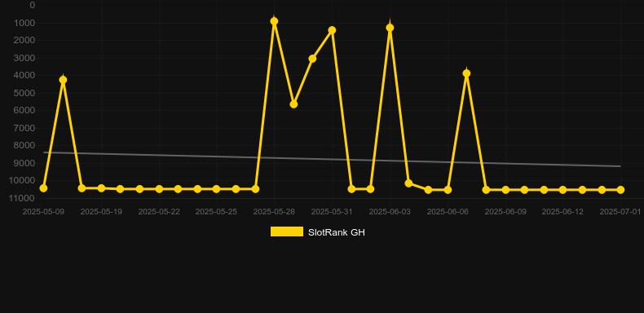The height and width of the screenshot is (313, 644).
Task: Select the 2025-05-31 data point near 1400
Action: pyautogui.click(x=332, y=30)
